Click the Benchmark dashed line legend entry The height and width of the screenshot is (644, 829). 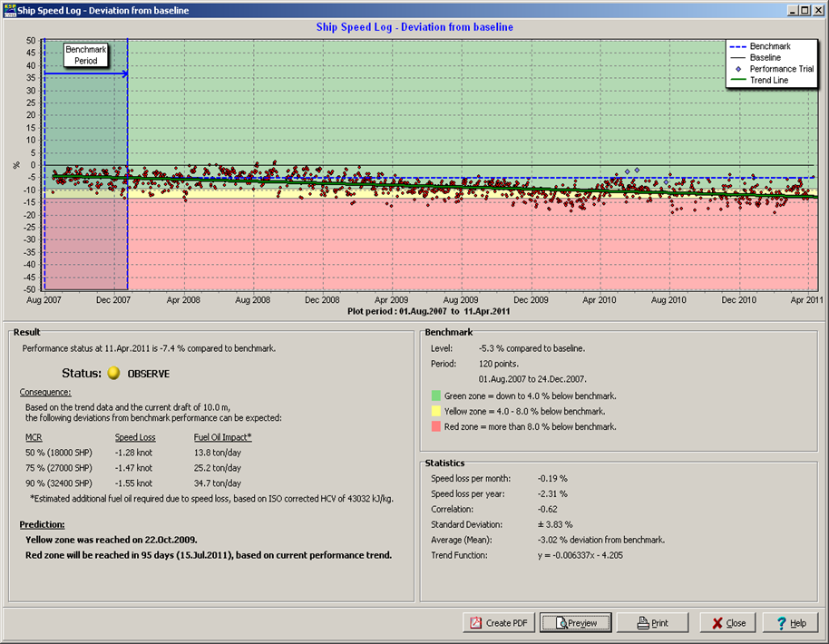[770, 46]
